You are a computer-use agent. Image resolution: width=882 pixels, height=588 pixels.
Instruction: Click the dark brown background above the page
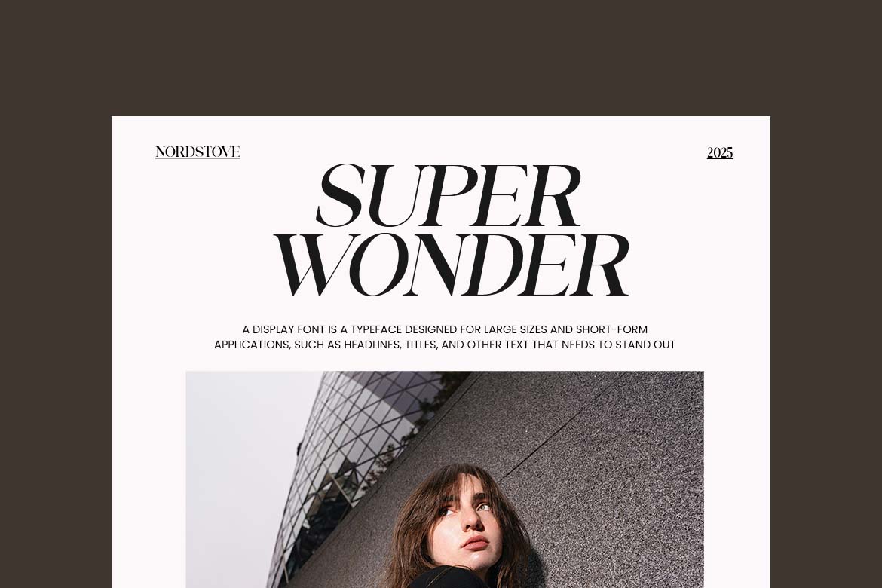coord(441,57)
